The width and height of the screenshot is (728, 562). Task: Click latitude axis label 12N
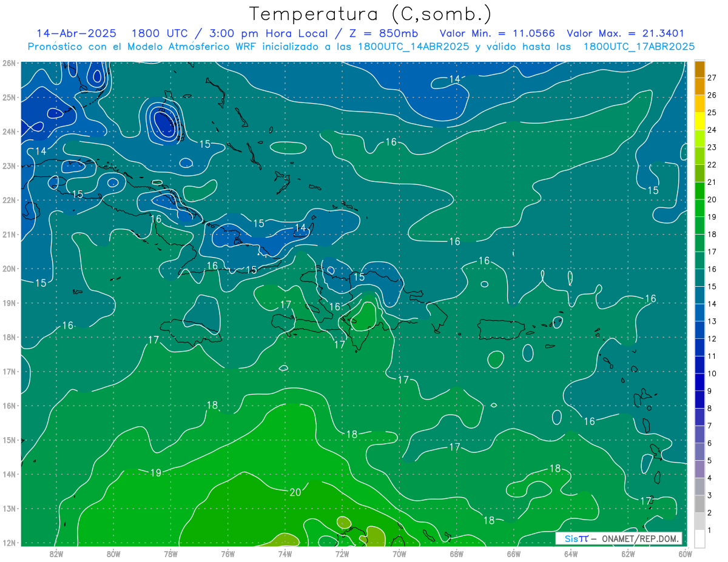pos(9,543)
